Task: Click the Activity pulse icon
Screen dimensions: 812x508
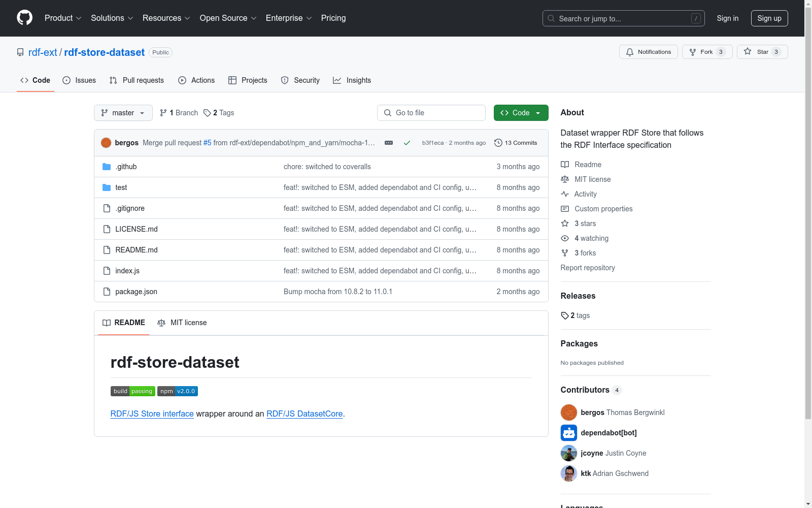Action: tap(565, 194)
